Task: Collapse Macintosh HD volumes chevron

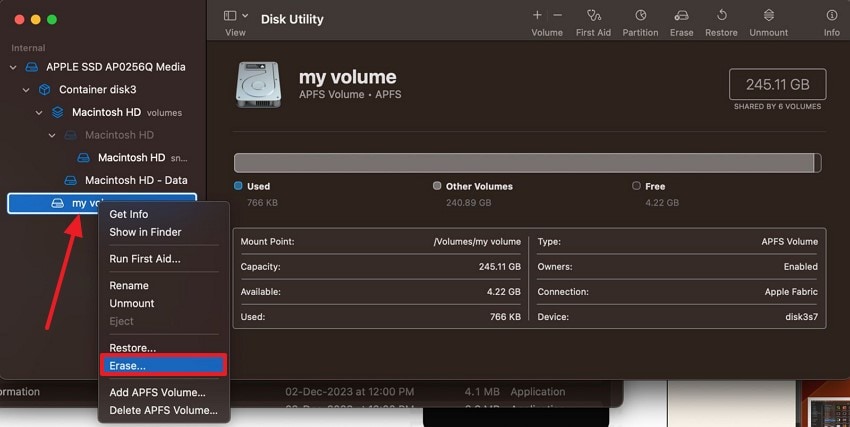Action: (x=39, y=113)
